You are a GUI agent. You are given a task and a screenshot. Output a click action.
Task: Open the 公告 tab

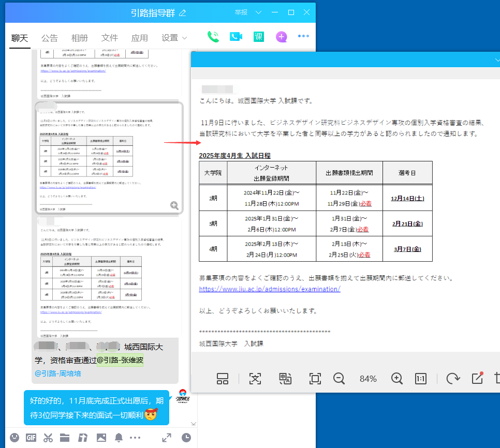(x=49, y=38)
